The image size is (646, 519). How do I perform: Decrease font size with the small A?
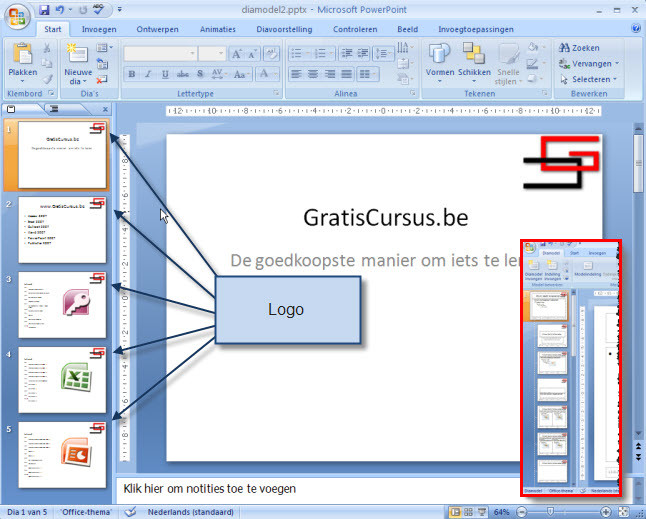(253, 54)
